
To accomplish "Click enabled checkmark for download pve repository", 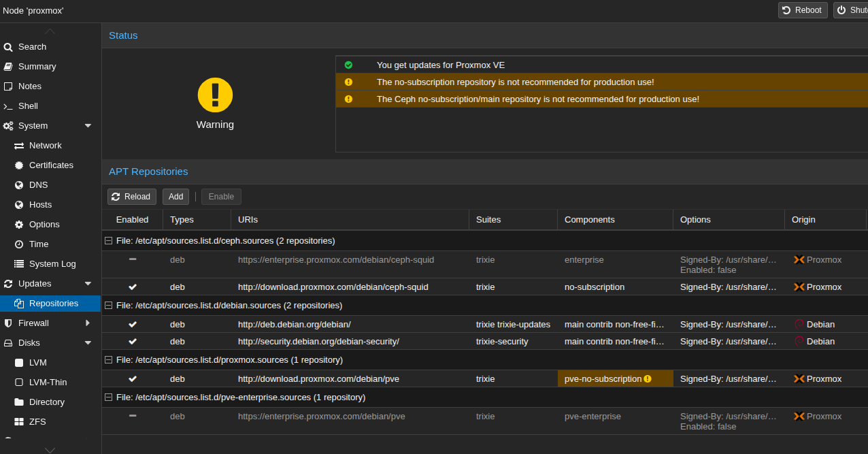I will 133,379.
